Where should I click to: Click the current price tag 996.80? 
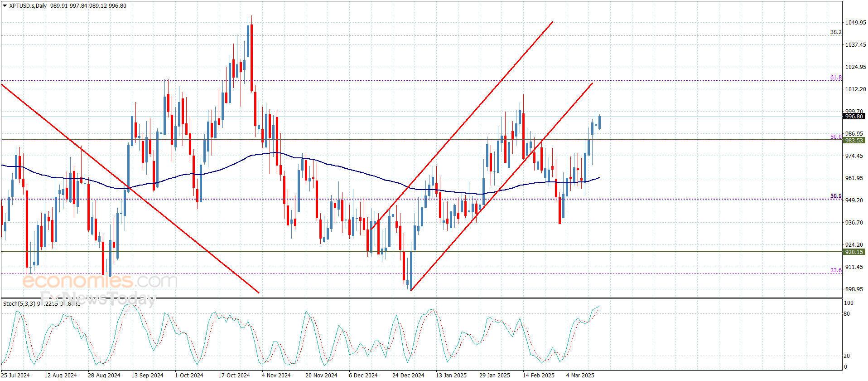(854, 117)
